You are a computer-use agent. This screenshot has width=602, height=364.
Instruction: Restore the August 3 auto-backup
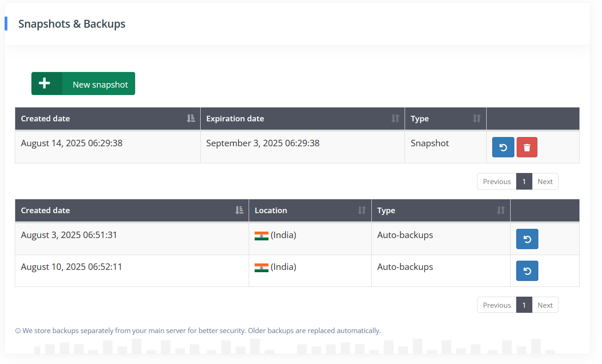[527, 239]
